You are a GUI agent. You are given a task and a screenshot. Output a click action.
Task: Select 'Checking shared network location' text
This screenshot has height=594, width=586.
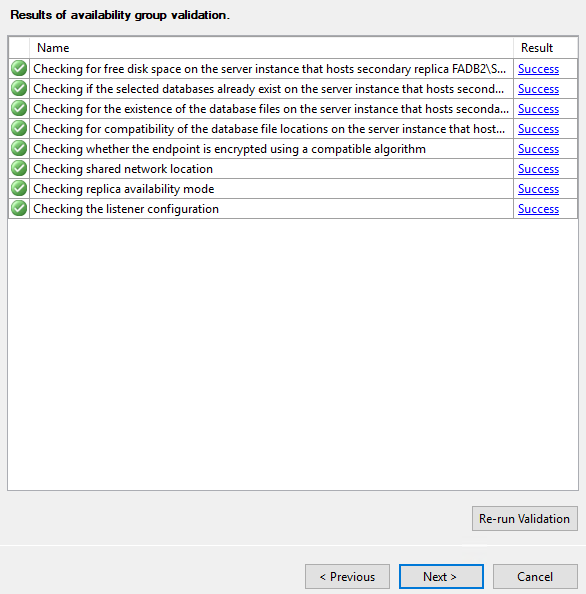coord(123,169)
